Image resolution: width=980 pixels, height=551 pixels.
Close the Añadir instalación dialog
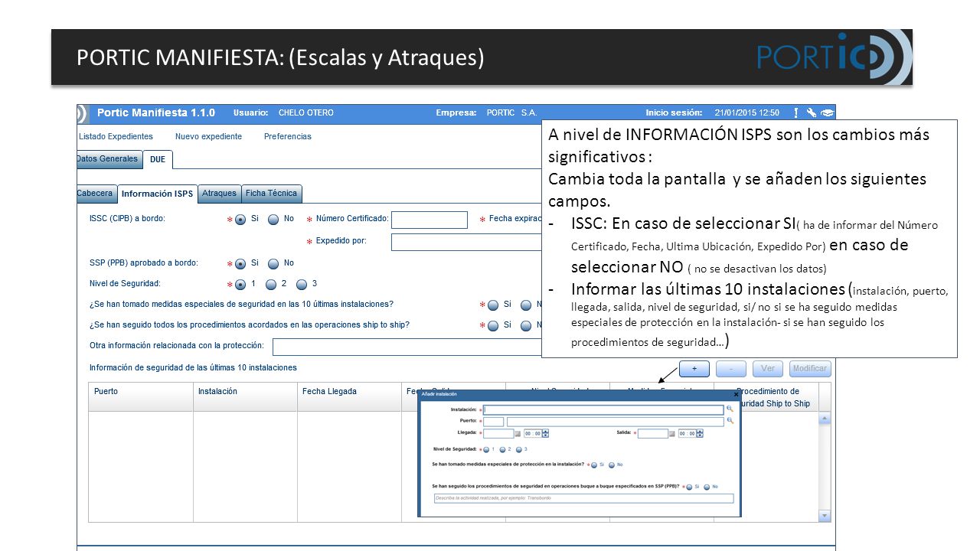point(737,395)
